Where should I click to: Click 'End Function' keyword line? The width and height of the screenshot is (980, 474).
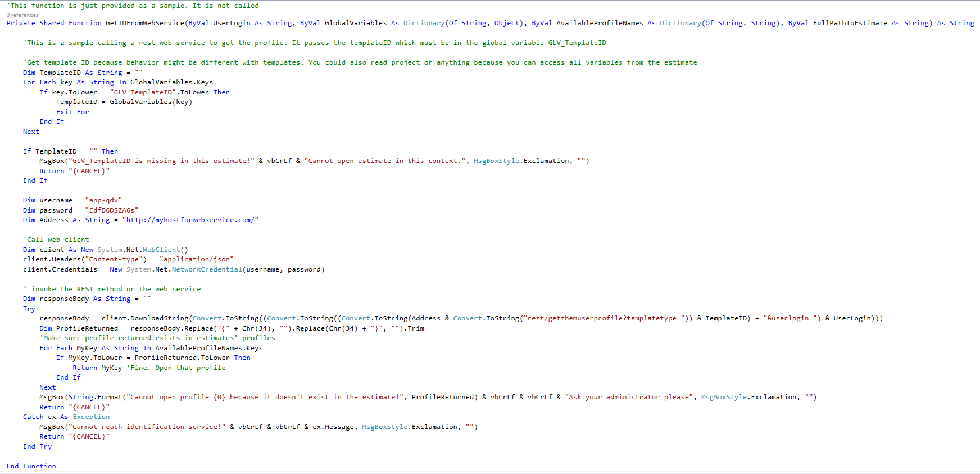coord(31,466)
